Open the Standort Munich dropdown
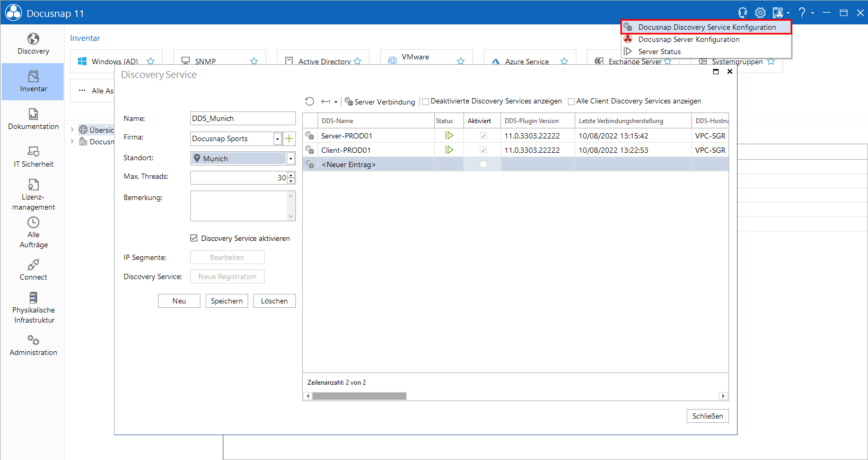The height and width of the screenshot is (460, 868). click(x=291, y=159)
